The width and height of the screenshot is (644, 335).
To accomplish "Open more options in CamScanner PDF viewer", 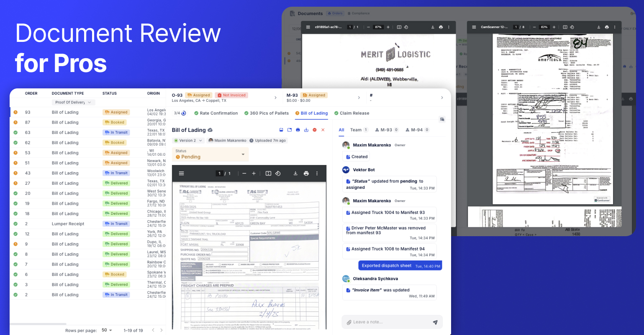I will point(615,27).
